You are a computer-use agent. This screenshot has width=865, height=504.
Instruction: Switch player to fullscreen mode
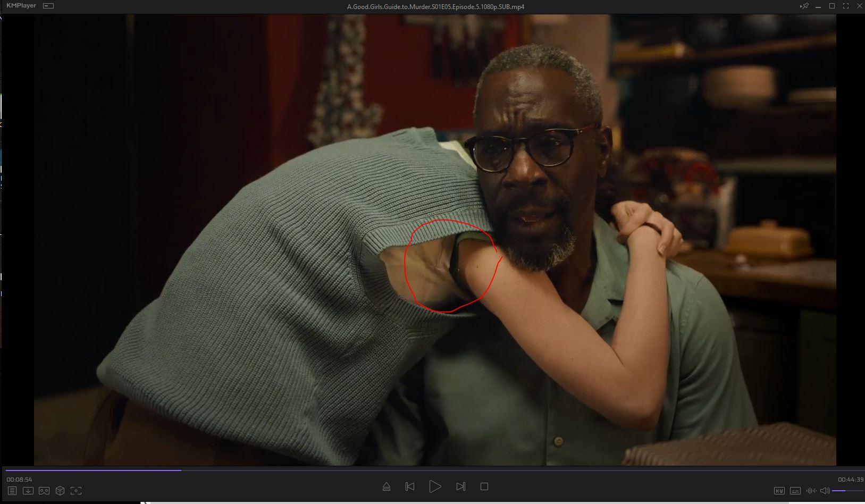click(x=846, y=6)
